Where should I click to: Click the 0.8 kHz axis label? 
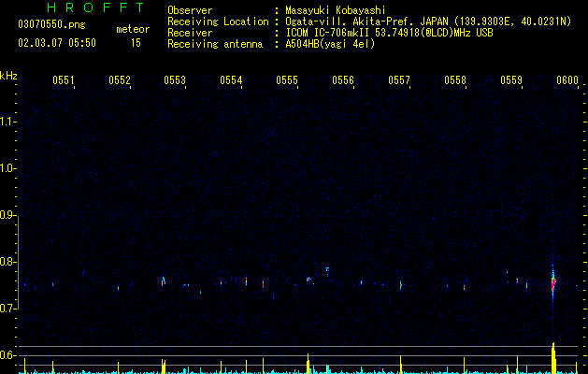7,262
